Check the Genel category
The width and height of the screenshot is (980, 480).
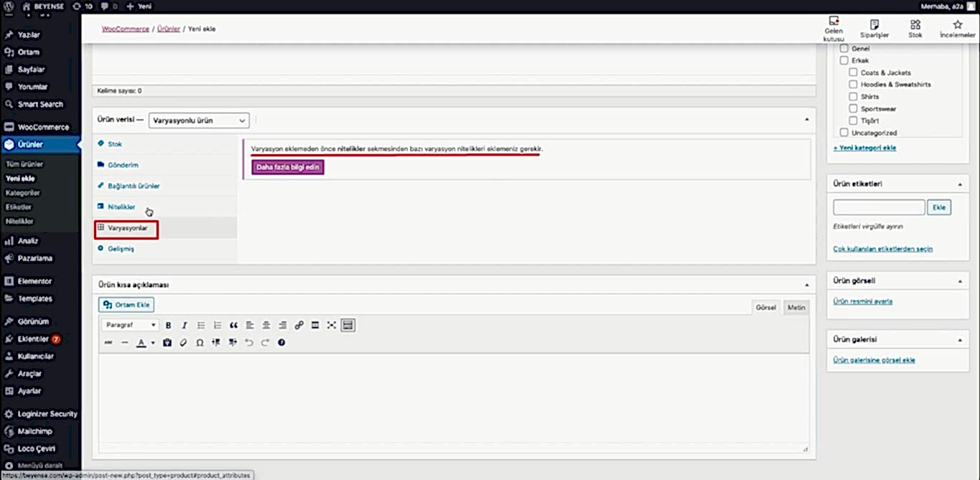tap(844, 49)
